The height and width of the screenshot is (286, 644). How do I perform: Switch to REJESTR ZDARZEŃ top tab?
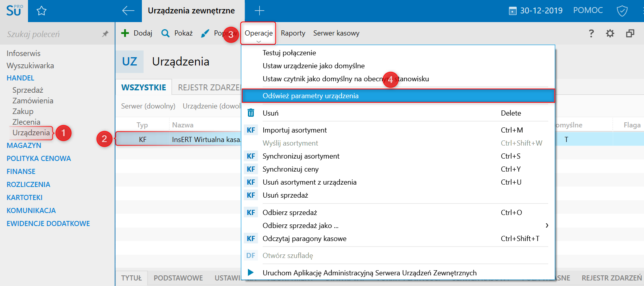point(209,88)
